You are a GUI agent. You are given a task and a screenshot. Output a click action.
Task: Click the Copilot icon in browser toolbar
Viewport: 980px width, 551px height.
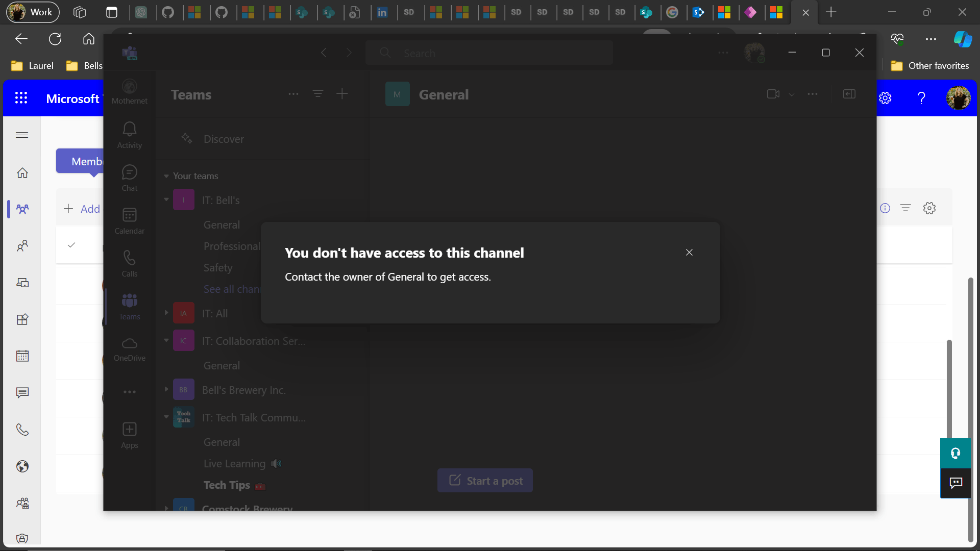[x=963, y=39]
